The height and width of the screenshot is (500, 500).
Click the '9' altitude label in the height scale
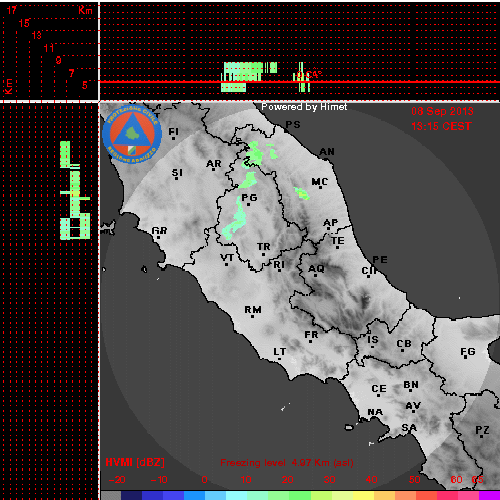(58, 60)
